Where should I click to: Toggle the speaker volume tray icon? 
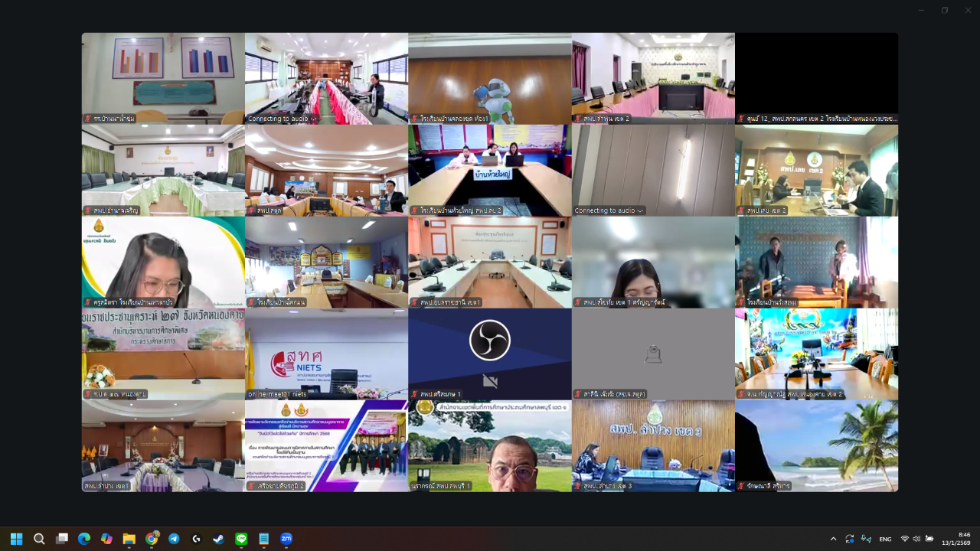coord(916,539)
